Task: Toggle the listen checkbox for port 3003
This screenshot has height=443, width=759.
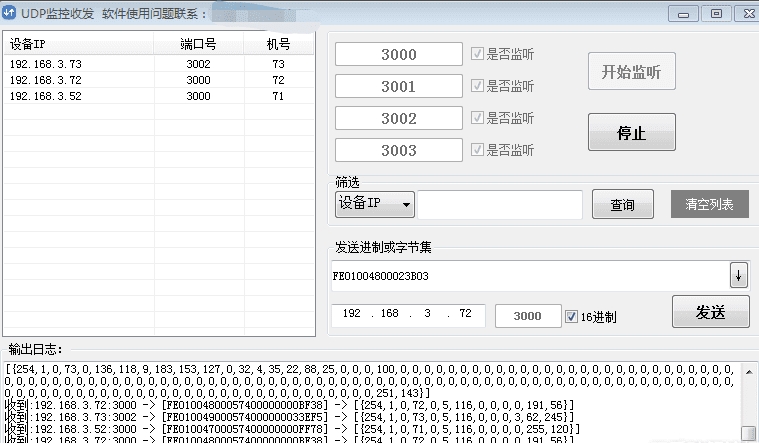Action: [x=477, y=150]
